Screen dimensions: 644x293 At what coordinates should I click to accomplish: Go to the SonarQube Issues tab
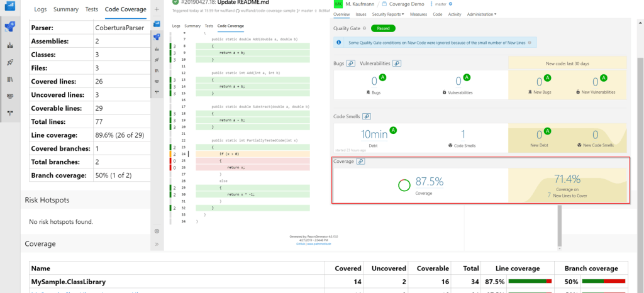pyautogui.click(x=361, y=14)
